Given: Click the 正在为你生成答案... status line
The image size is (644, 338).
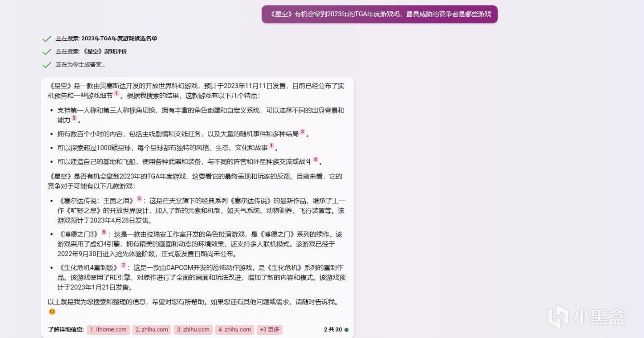Looking at the screenshot, I should click(x=81, y=65).
